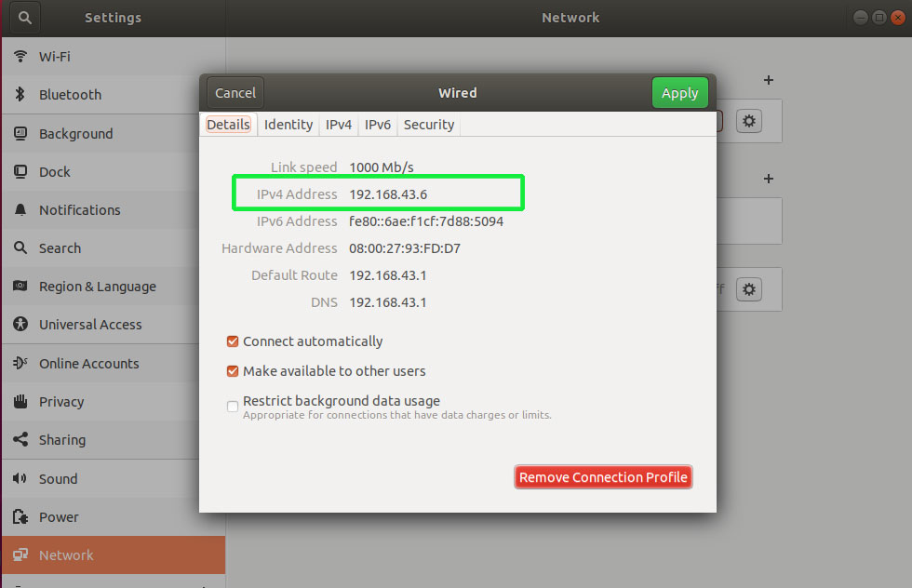Screen dimensions: 912x588
Task: Switch to the Identity tab
Action: coord(288,125)
